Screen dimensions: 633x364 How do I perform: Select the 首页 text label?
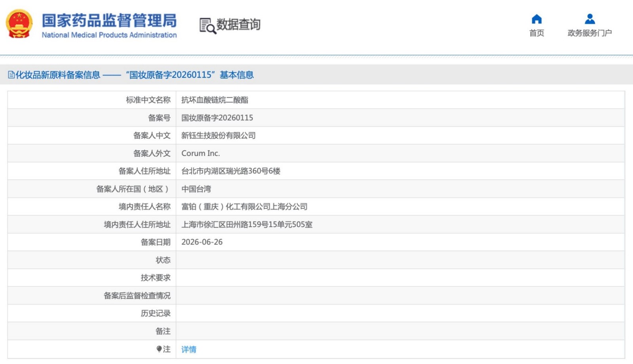[536, 33]
